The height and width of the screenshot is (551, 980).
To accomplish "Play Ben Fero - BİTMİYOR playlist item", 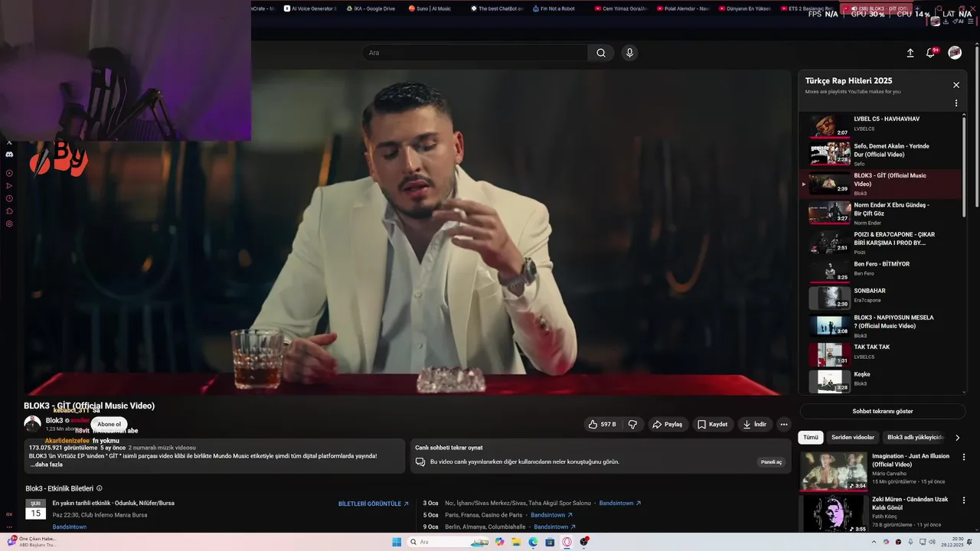I will 880,271.
